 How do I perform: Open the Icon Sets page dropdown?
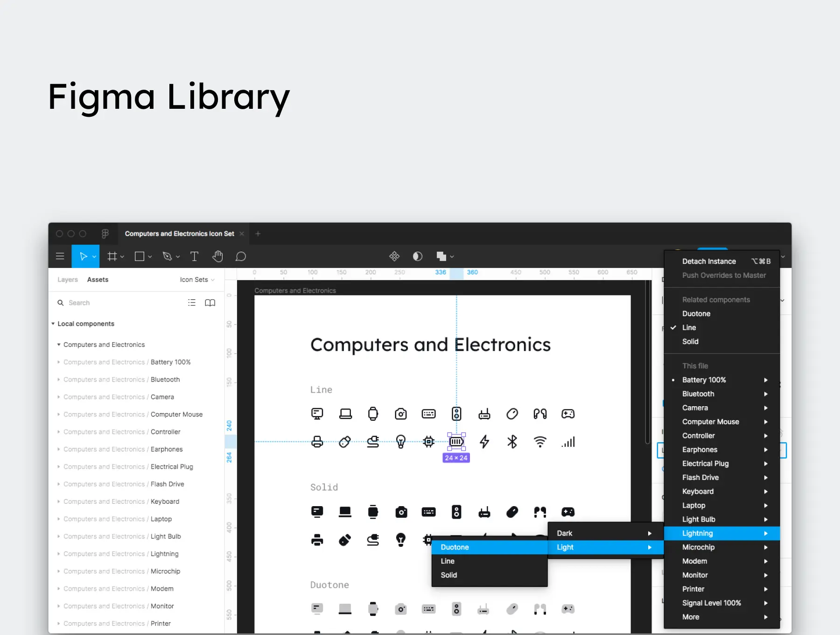click(x=197, y=280)
